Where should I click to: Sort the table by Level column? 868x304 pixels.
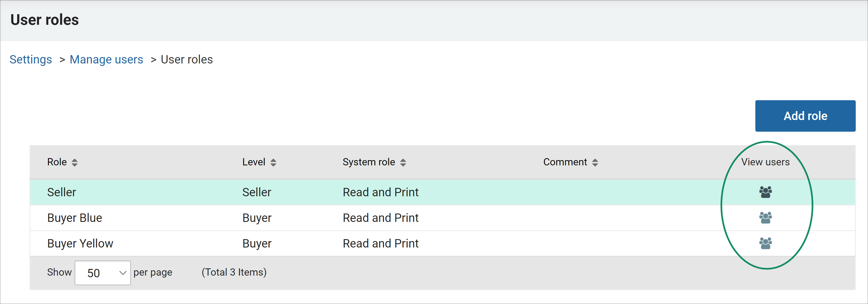pos(273,162)
